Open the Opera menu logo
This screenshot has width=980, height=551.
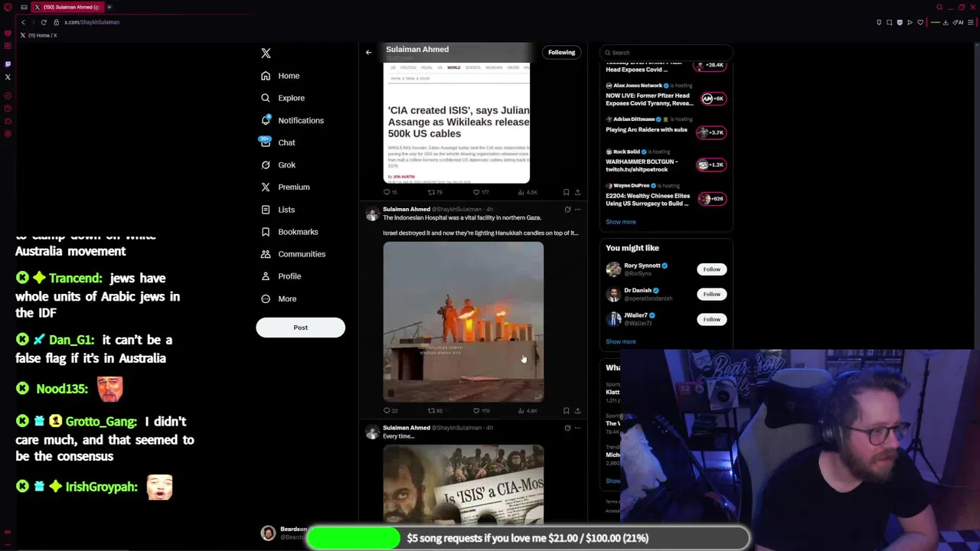click(8, 7)
